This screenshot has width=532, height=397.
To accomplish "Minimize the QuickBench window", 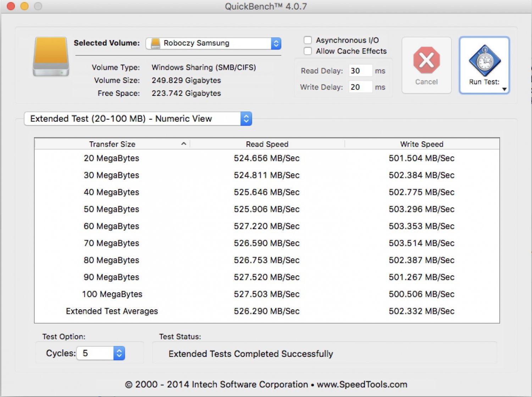I will pyautogui.click(x=24, y=6).
